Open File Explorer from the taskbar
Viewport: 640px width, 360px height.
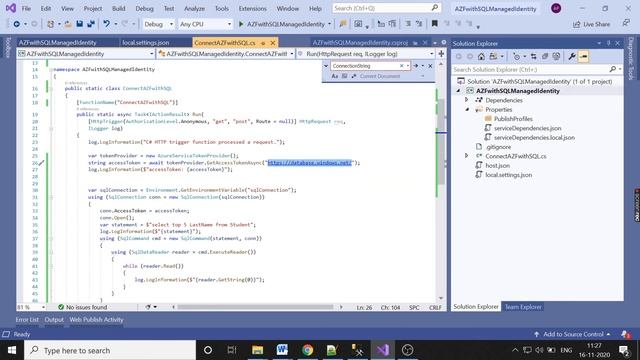tap(257, 350)
